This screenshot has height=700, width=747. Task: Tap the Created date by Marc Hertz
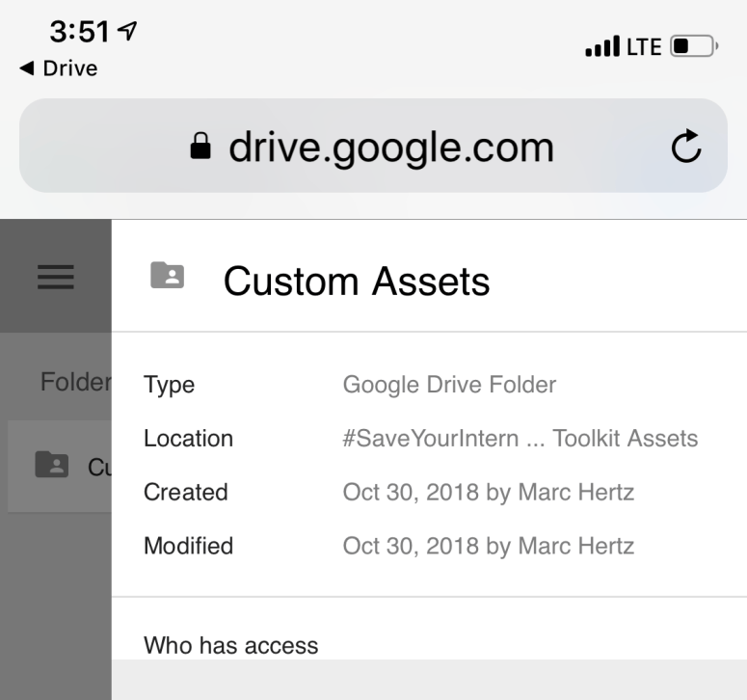click(488, 493)
